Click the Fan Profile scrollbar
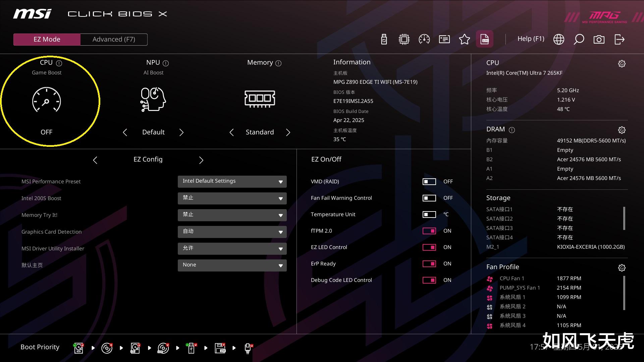644x362 pixels. pyautogui.click(x=624, y=293)
